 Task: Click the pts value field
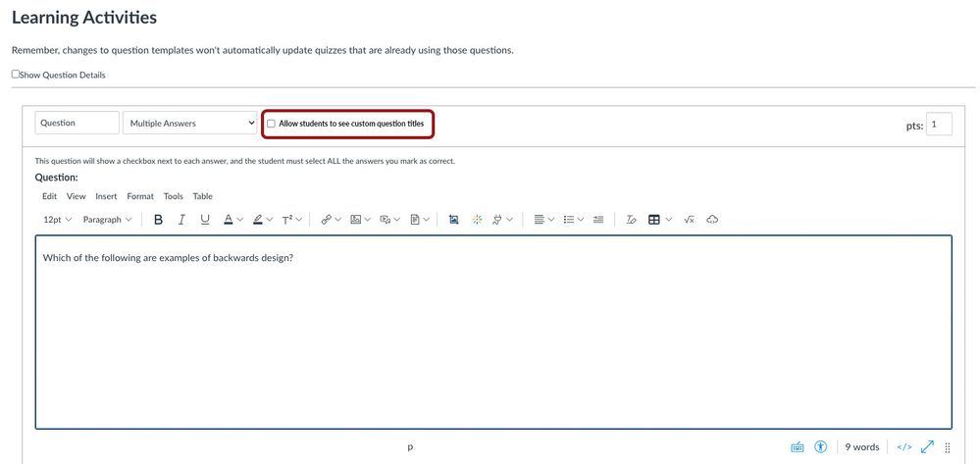tap(939, 124)
